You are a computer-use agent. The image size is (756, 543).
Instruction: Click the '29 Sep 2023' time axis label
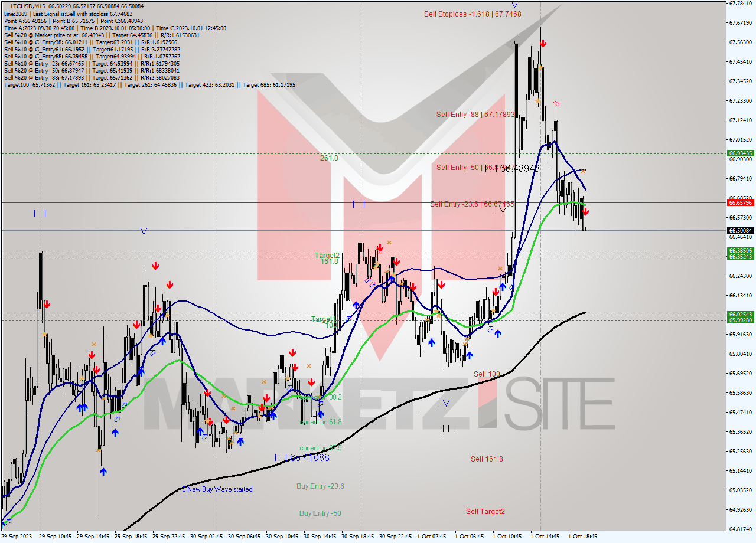point(17,537)
